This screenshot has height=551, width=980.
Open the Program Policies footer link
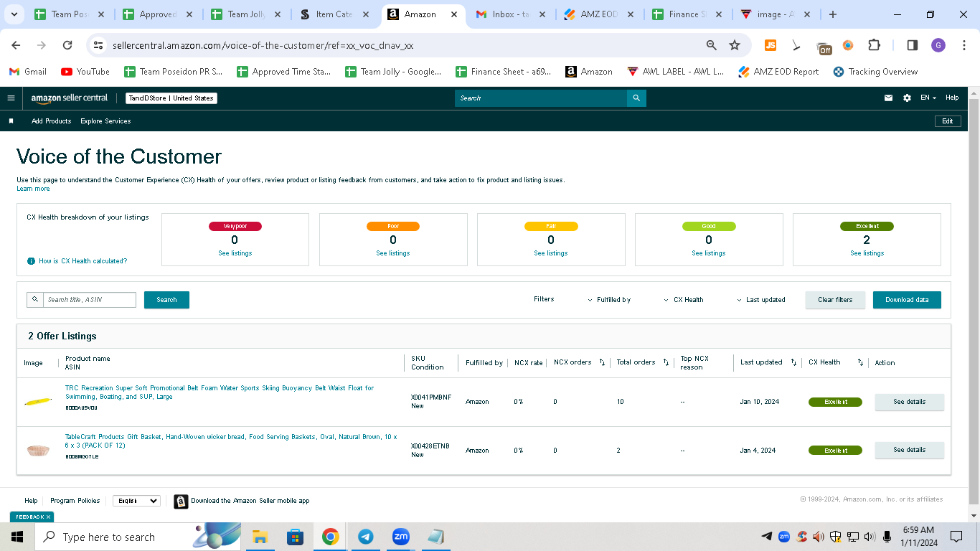coord(75,501)
